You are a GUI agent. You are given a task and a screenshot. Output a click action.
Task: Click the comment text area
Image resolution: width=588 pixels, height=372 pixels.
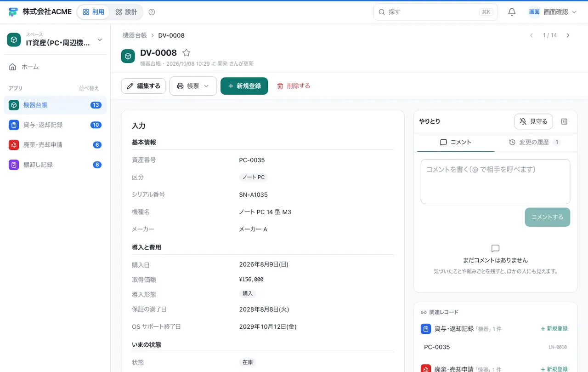point(495,182)
